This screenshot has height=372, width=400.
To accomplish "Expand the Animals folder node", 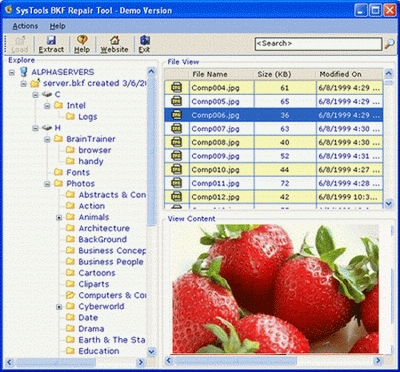I will coord(59,218).
